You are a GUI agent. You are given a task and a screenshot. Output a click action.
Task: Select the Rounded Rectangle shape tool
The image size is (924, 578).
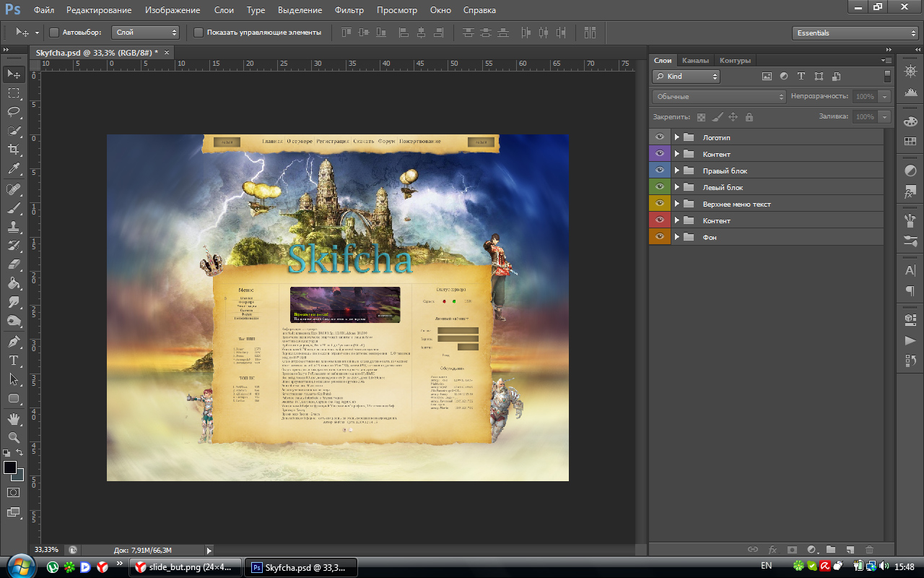coord(14,398)
